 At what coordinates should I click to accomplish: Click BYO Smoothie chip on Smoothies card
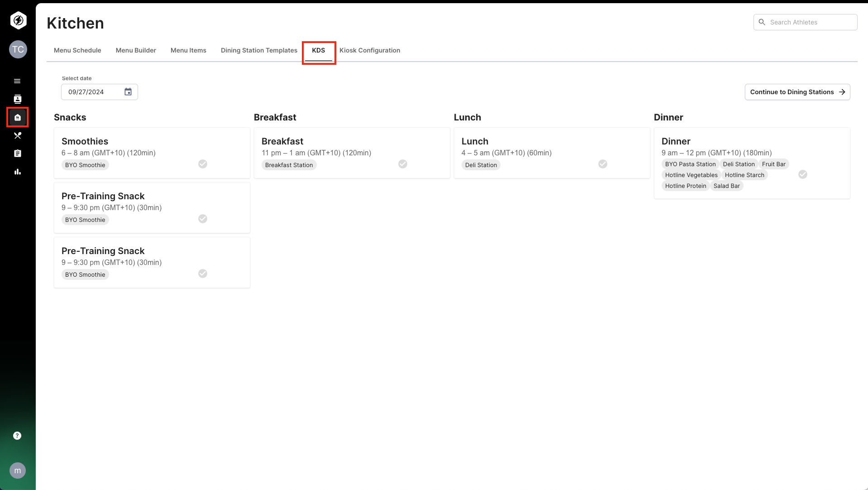tap(85, 165)
